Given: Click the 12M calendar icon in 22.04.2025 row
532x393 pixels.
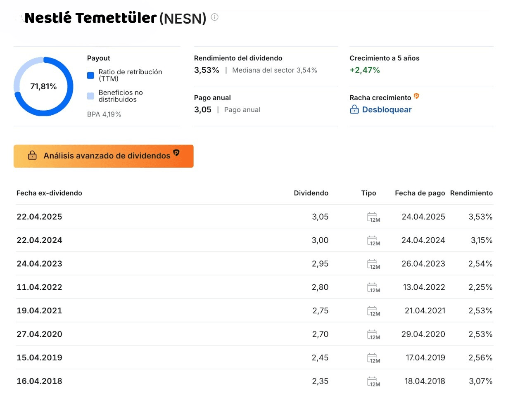Looking at the screenshot, I should pyautogui.click(x=373, y=216).
